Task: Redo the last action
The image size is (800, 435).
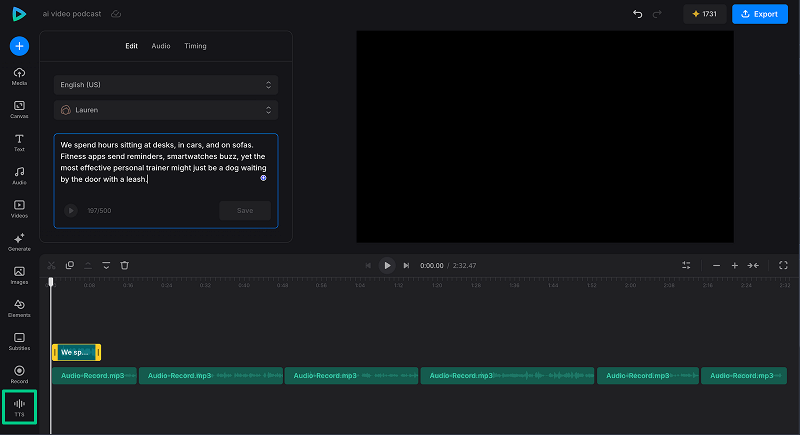Action: pyautogui.click(x=657, y=14)
